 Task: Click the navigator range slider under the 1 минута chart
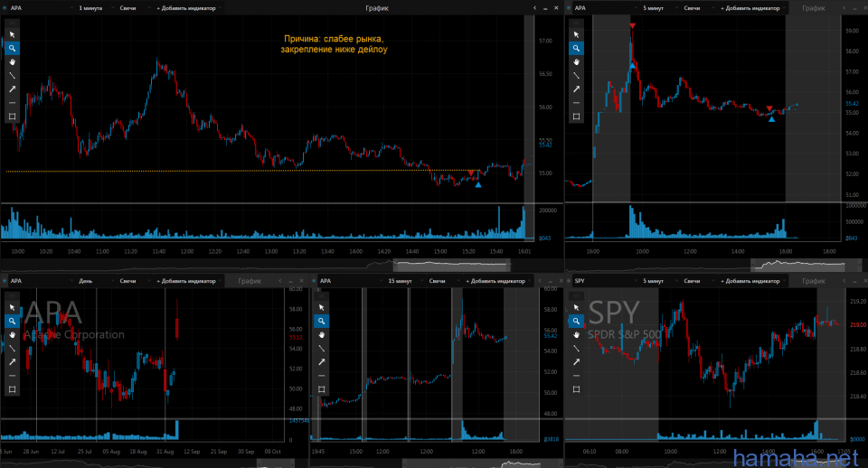pyautogui.click(x=452, y=265)
